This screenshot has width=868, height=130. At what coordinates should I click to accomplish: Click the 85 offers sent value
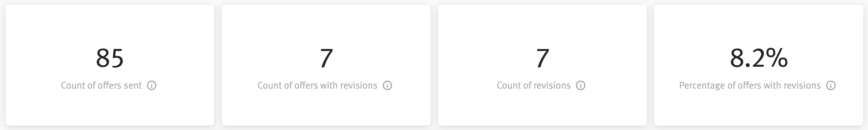point(110,58)
